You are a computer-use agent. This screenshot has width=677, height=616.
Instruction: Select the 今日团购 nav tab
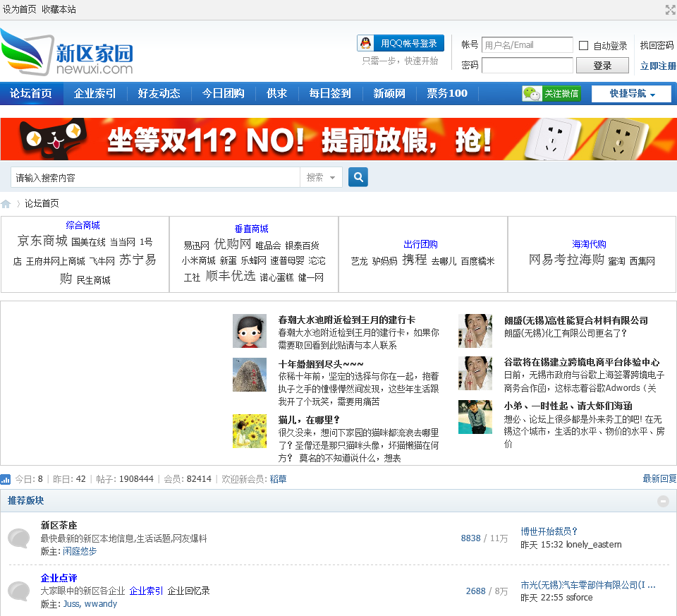click(224, 93)
